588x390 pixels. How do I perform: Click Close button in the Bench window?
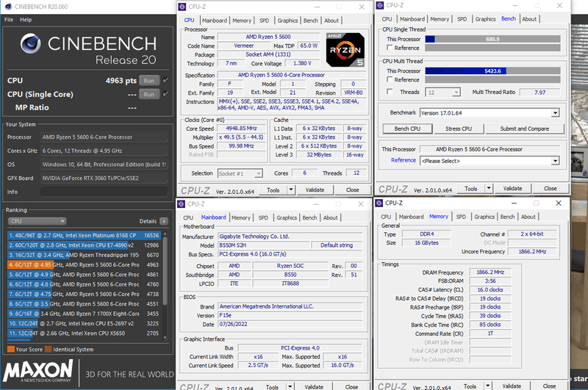click(x=550, y=189)
